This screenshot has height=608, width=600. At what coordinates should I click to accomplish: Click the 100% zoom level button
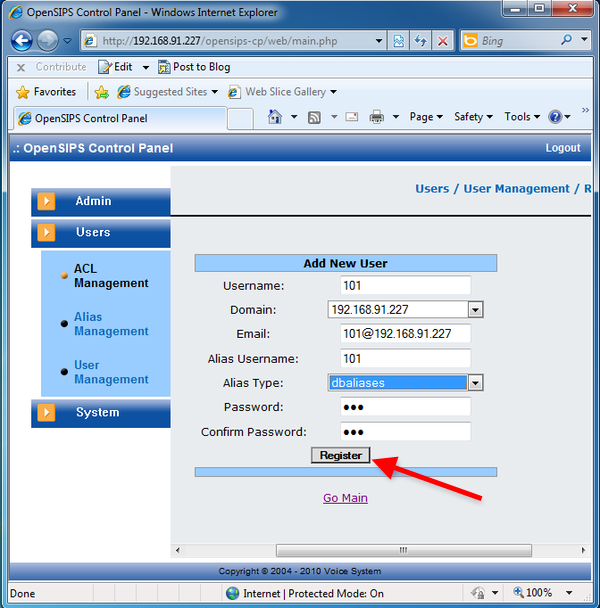532,592
